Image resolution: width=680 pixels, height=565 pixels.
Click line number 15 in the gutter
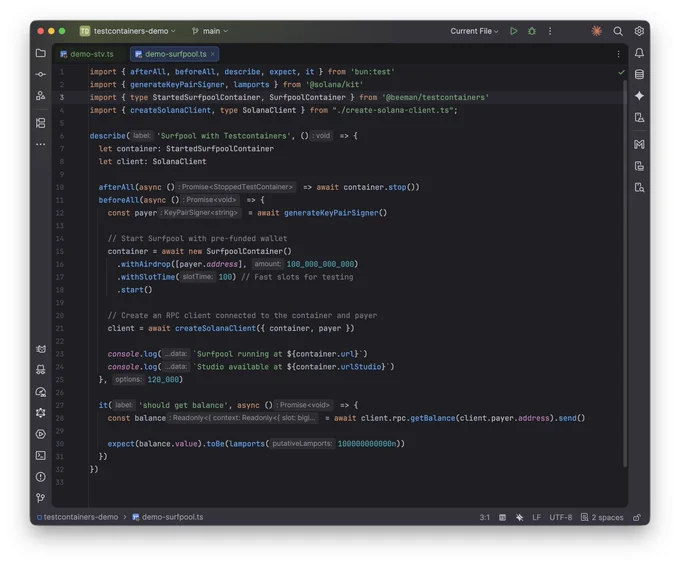[60, 251]
